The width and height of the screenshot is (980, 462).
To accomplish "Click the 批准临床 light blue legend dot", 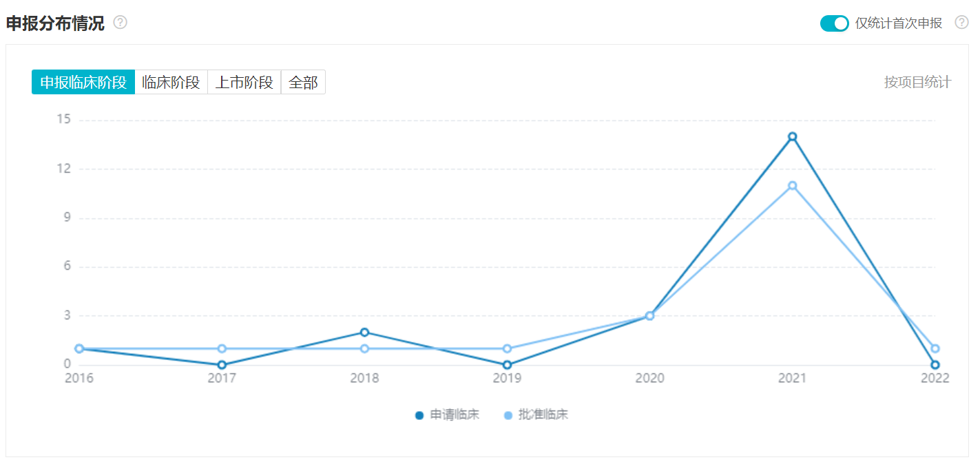I will (508, 415).
